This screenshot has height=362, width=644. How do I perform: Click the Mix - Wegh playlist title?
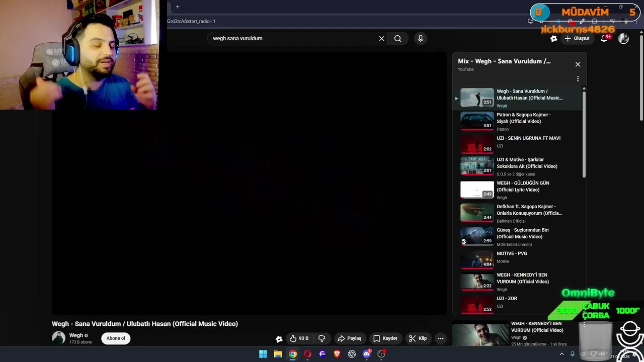504,61
